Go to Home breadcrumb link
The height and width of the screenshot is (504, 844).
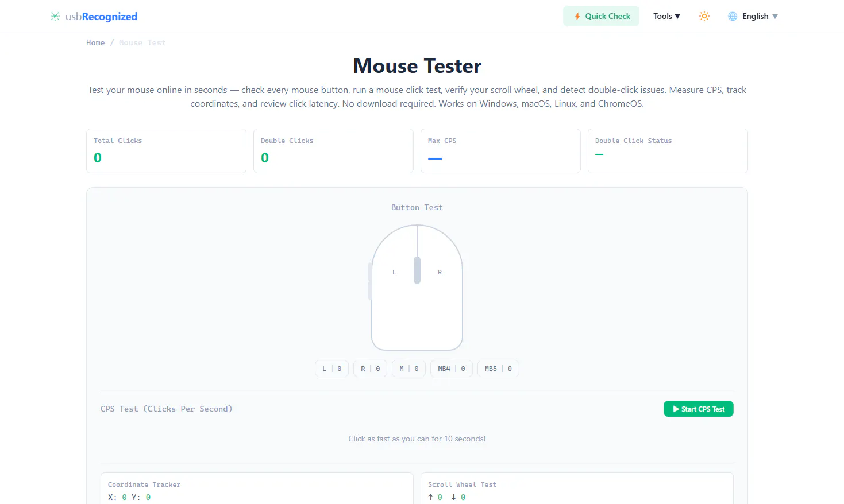tap(95, 42)
